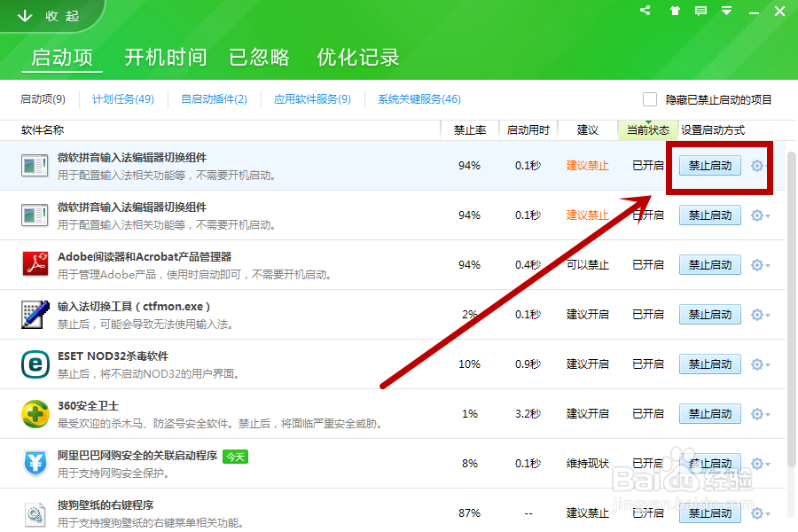Click the 360安全卫士 icon
This screenshot has height=532, width=798.
click(35, 414)
